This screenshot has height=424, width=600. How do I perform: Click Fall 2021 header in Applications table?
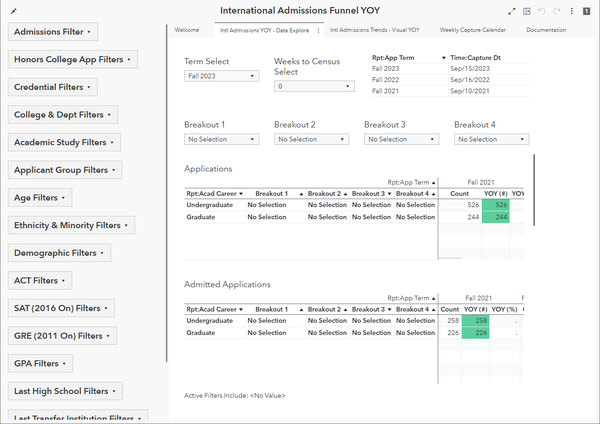click(x=481, y=183)
